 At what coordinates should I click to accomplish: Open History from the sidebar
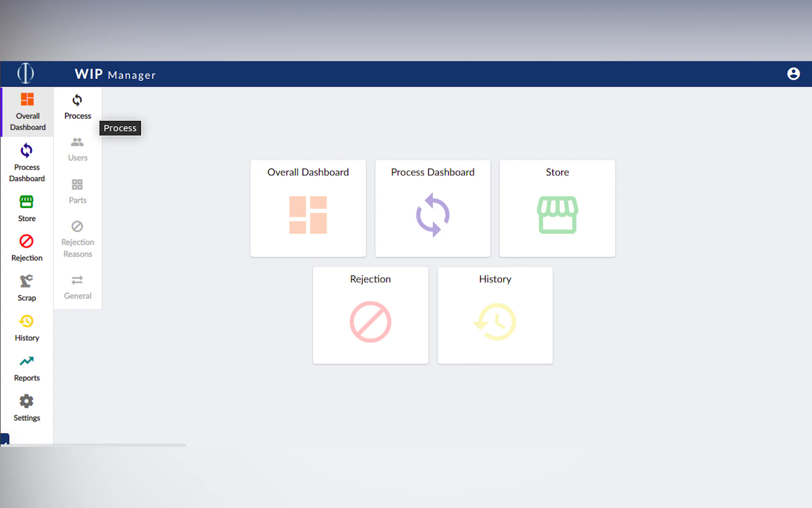coord(27,328)
